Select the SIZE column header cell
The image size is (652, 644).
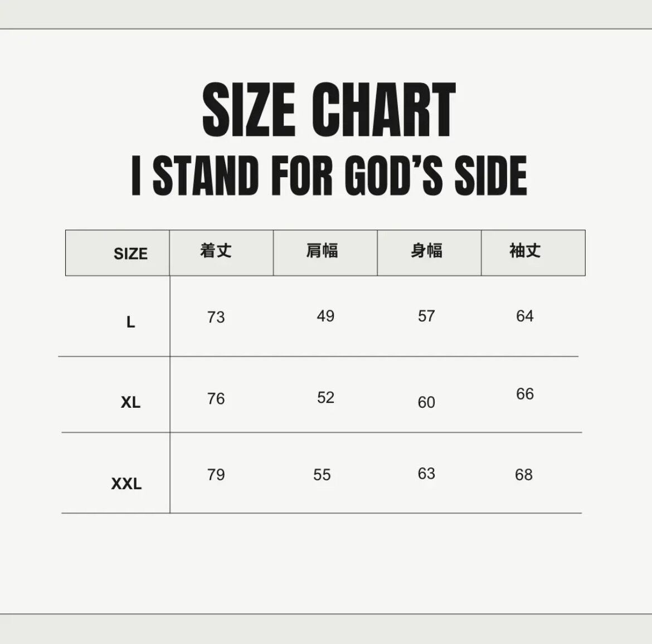click(x=130, y=253)
